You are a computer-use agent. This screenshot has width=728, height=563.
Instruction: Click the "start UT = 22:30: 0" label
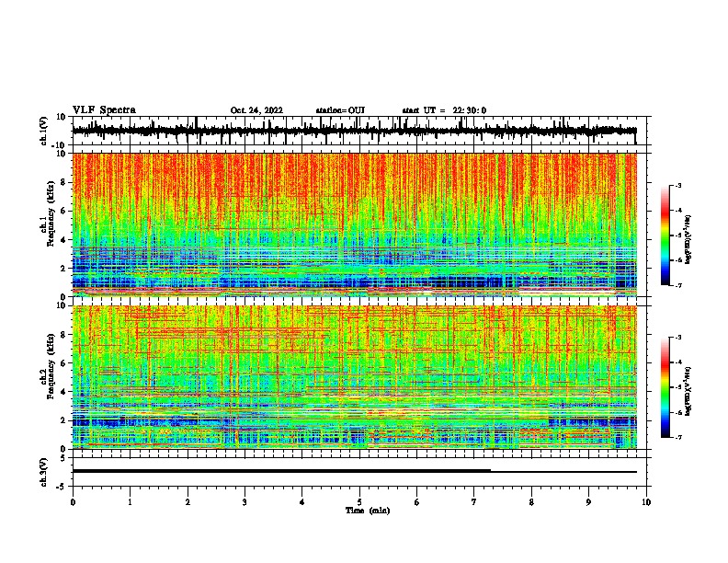444,110
